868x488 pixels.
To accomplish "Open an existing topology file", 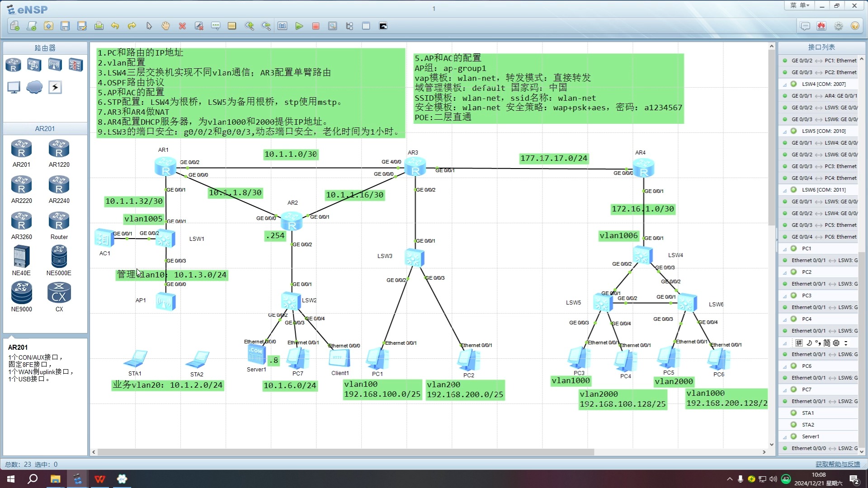I will click(x=48, y=26).
